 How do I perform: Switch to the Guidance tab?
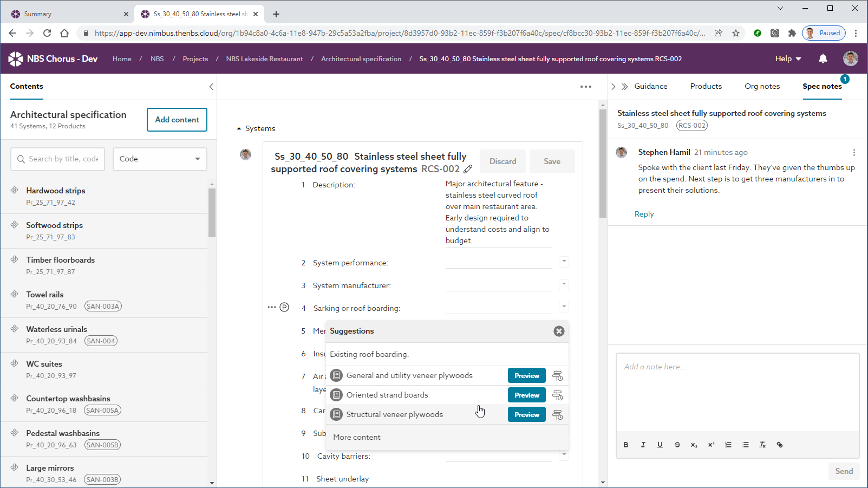click(651, 86)
